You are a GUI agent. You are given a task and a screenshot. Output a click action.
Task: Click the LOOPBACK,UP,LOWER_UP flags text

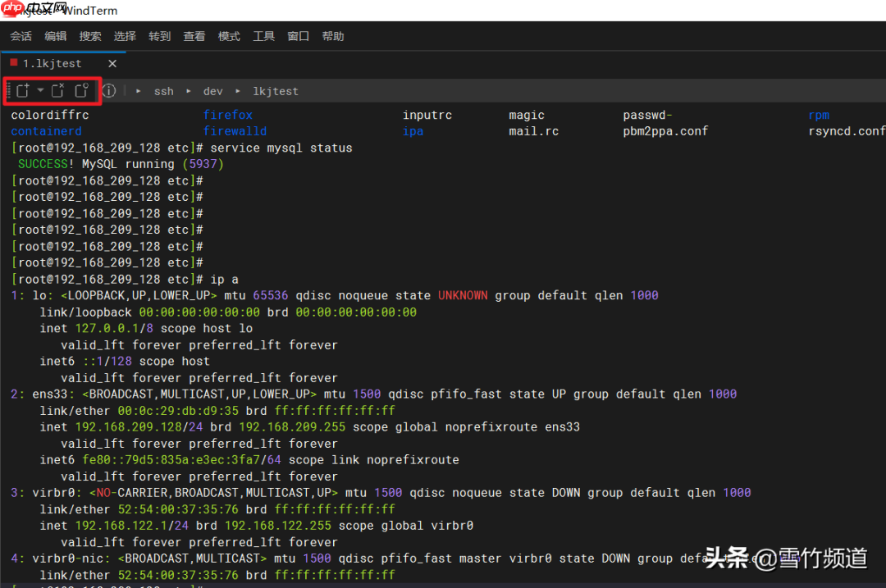pos(139,295)
